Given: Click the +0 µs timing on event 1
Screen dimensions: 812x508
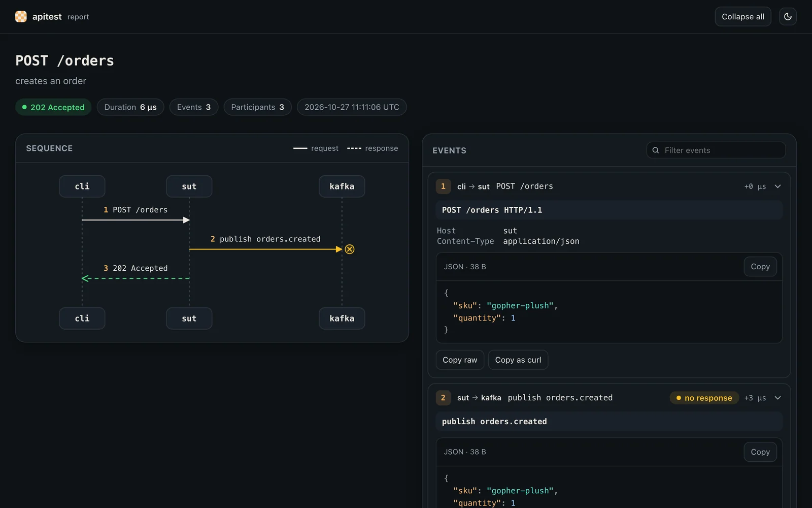Looking at the screenshot, I should (x=755, y=186).
